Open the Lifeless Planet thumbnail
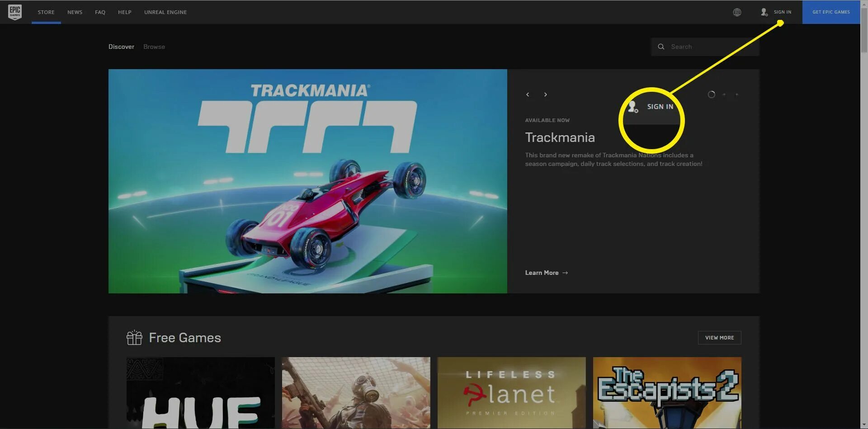868x429 pixels. point(511,393)
